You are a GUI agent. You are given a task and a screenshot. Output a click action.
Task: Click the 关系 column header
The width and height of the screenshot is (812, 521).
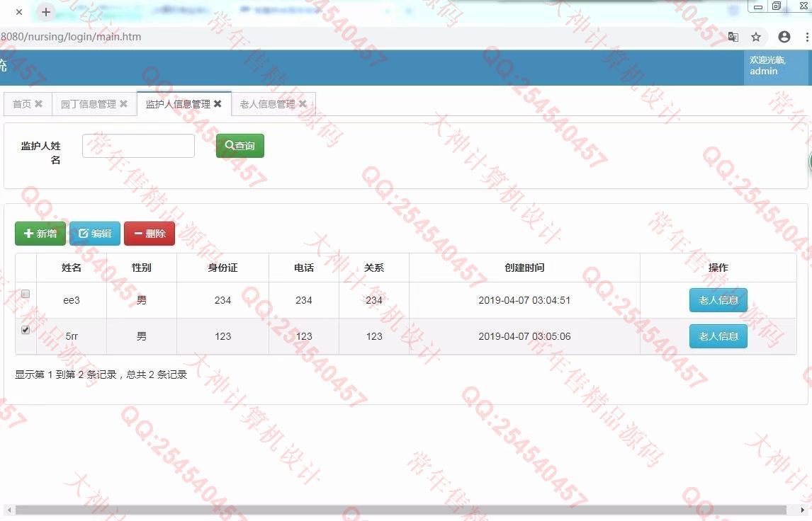click(x=374, y=268)
